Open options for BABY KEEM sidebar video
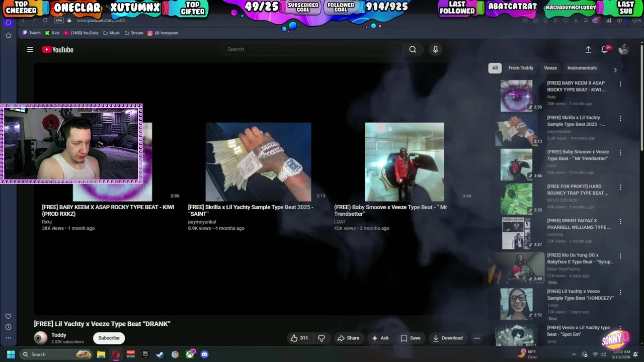Viewport: 644px width, 362px height. [620, 84]
